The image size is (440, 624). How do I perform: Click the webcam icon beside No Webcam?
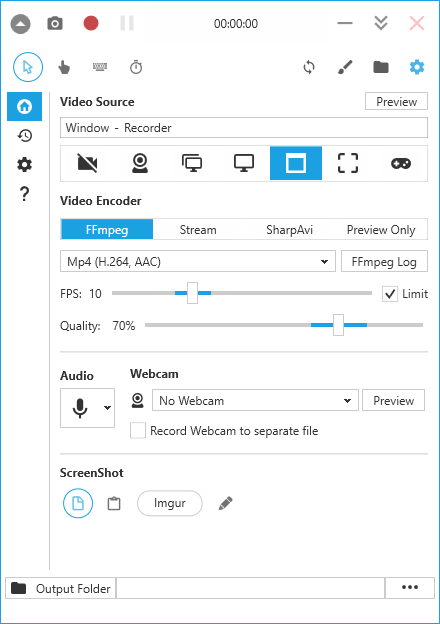[138, 400]
